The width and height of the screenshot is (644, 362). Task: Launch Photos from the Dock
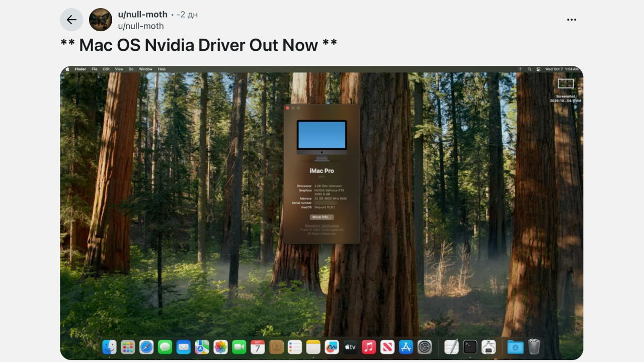tap(220, 347)
